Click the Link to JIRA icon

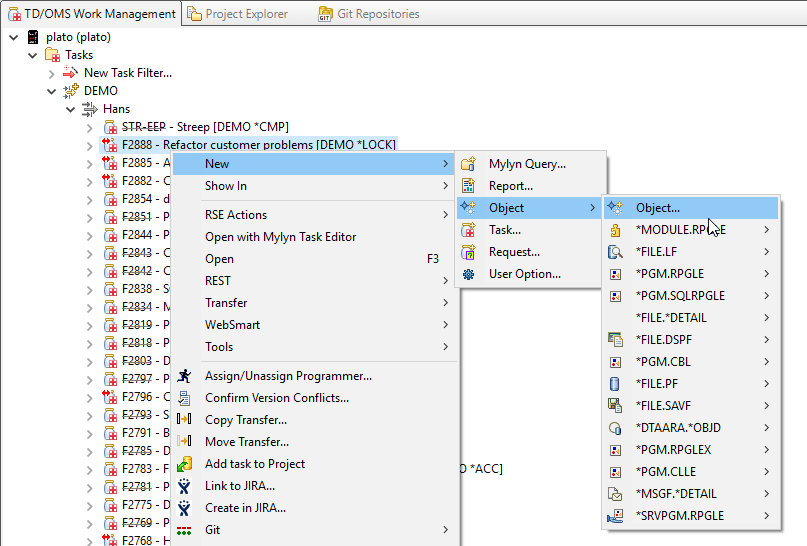click(184, 486)
